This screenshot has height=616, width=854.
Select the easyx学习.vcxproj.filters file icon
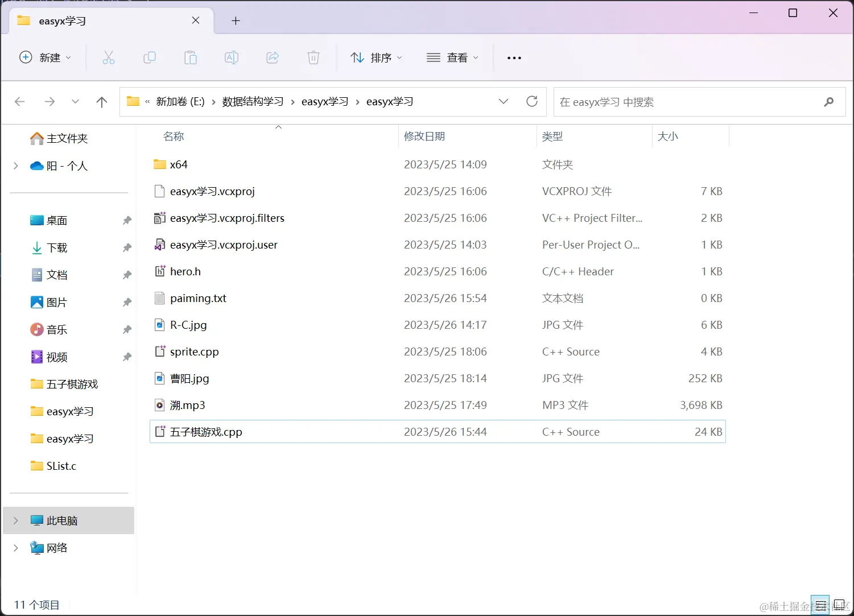coord(160,218)
